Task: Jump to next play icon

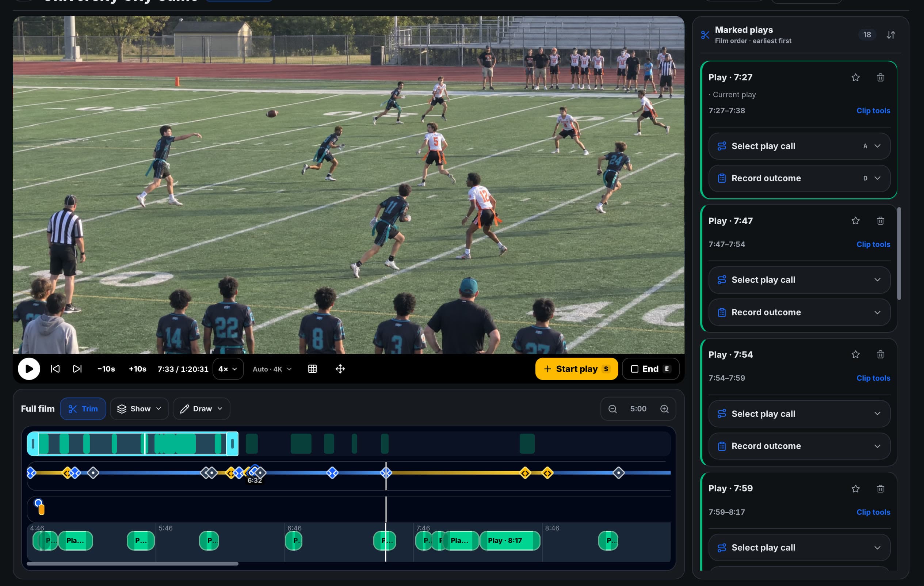Action: click(x=77, y=369)
